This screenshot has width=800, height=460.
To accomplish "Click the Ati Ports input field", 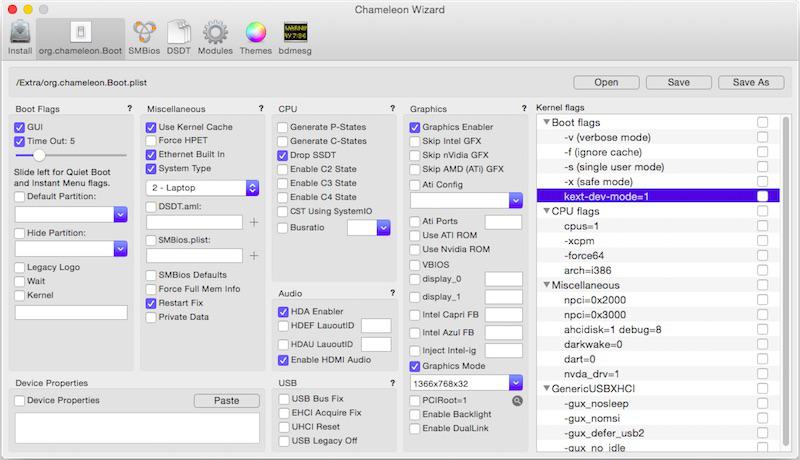I will [x=503, y=222].
